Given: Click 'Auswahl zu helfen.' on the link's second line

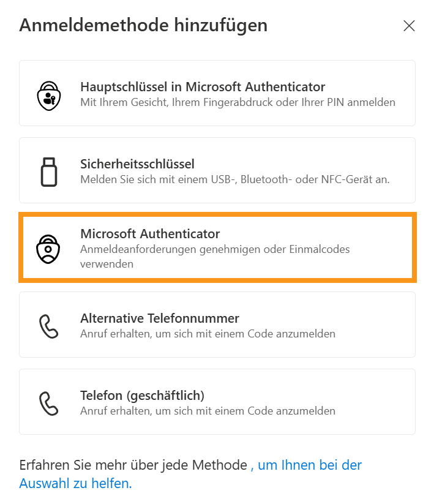Looking at the screenshot, I should [75, 484].
